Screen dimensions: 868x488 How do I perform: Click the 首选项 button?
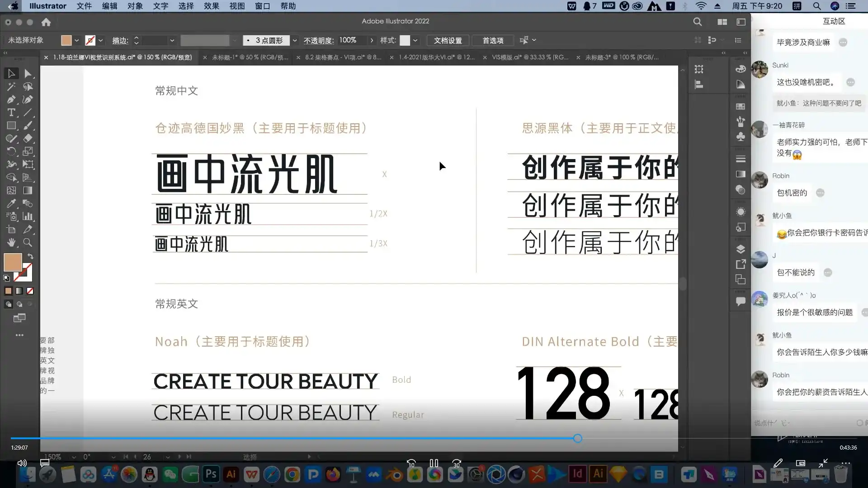[x=492, y=40]
